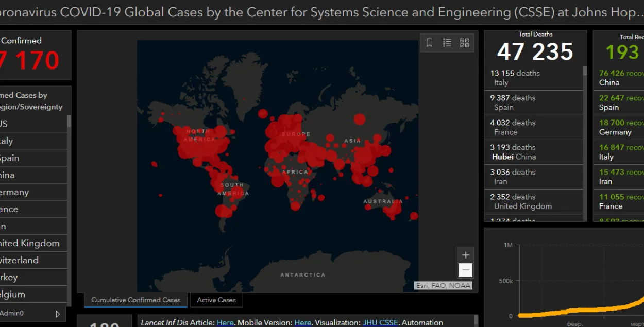Open the basemap gallery grid icon
The width and height of the screenshot is (644, 327).
click(x=465, y=43)
